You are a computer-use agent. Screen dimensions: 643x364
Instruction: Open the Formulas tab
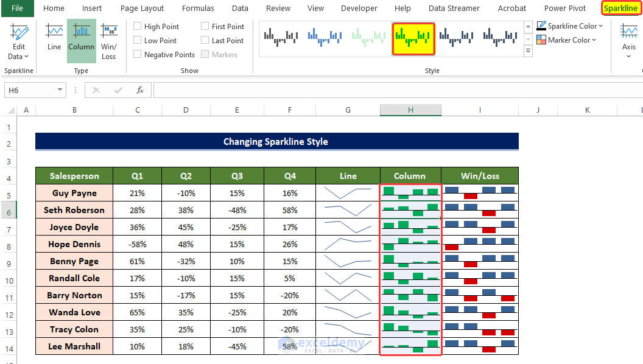point(198,8)
